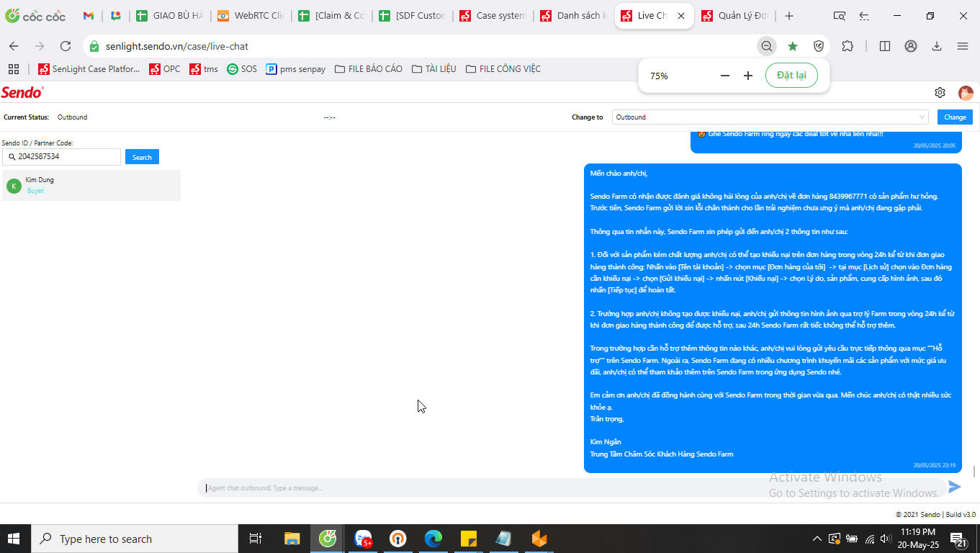Screen dimensions: 980x553
Task: Click the blue Change button
Action: point(955,117)
